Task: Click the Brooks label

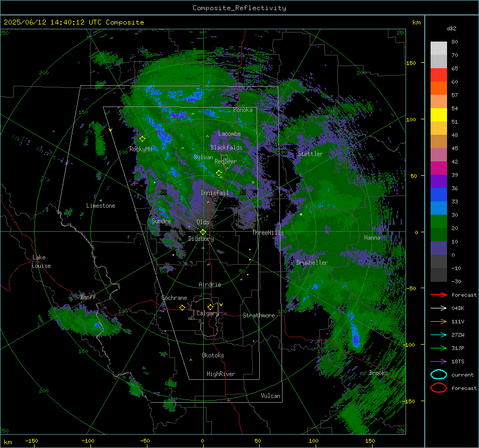Action: click(x=378, y=373)
